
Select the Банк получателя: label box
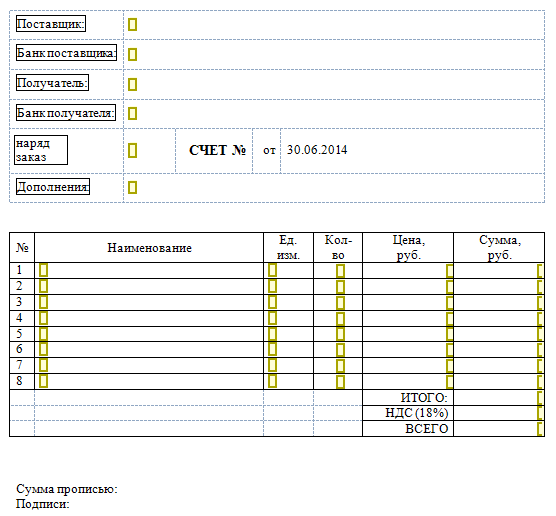66,112
